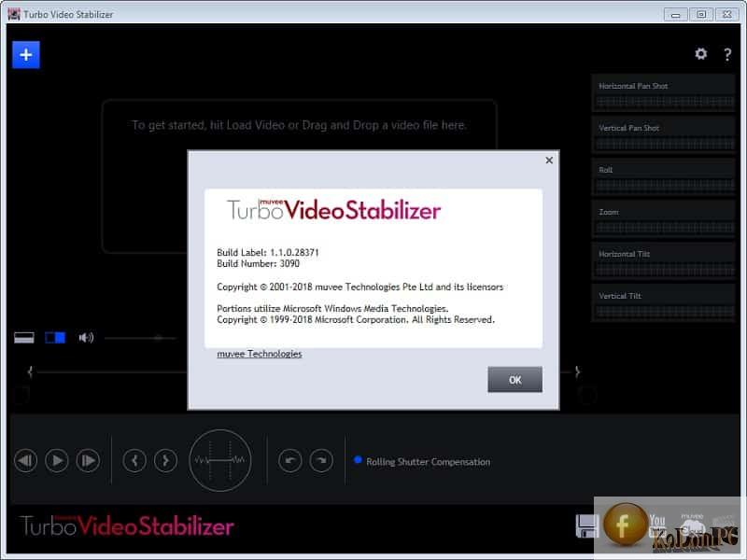Switch to split-screen comparison view icon
This screenshot has width=747, height=560.
click(x=55, y=338)
